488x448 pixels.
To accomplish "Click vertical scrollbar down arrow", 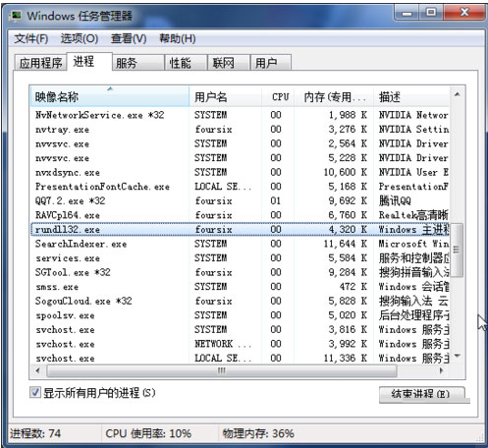I will (458, 356).
